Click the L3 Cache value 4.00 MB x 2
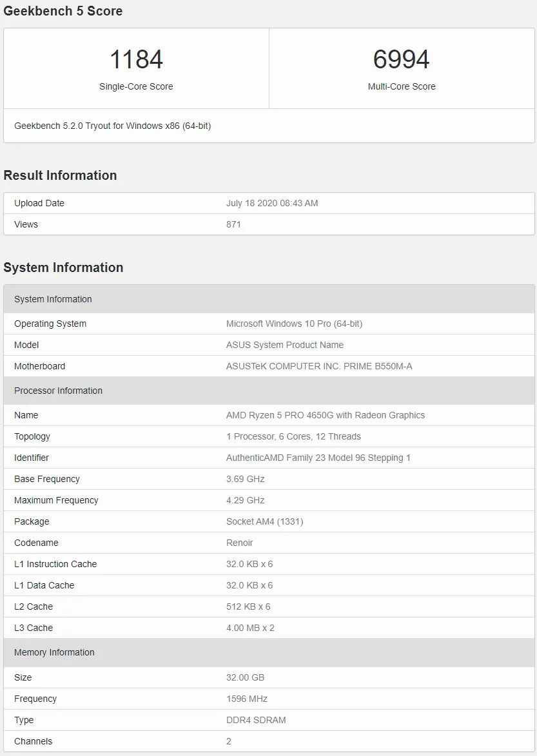 pyautogui.click(x=250, y=628)
